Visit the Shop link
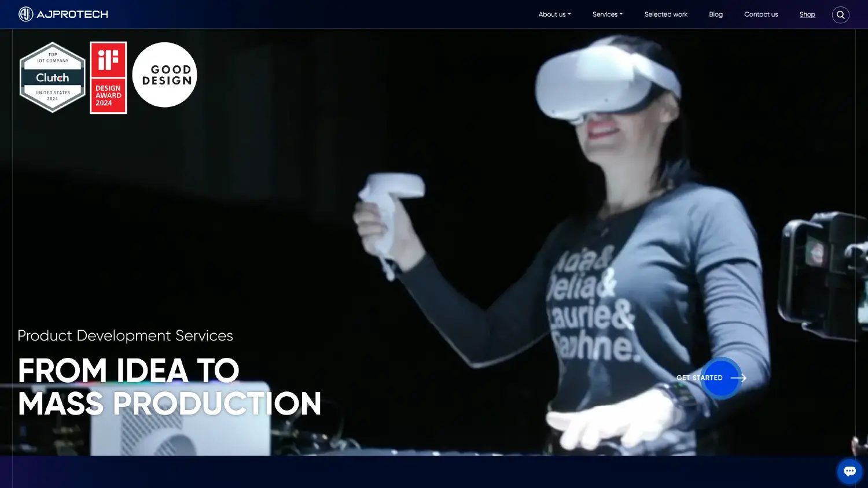The width and height of the screenshot is (868, 488). coord(807,14)
